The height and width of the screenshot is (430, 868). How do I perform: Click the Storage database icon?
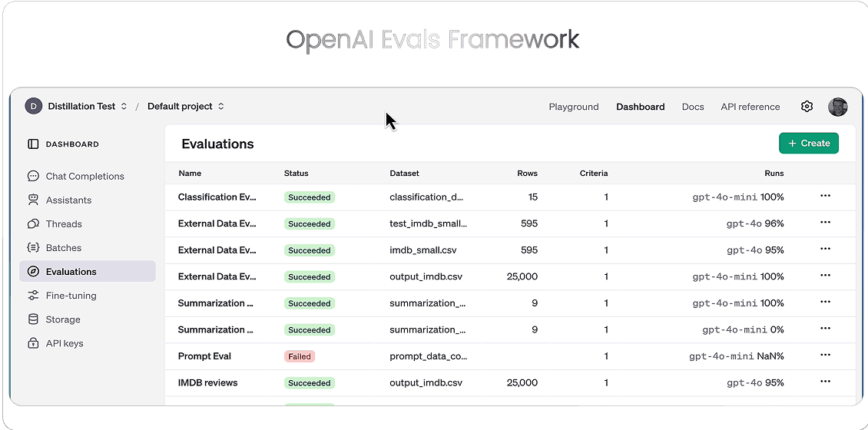tap(33, 319)
